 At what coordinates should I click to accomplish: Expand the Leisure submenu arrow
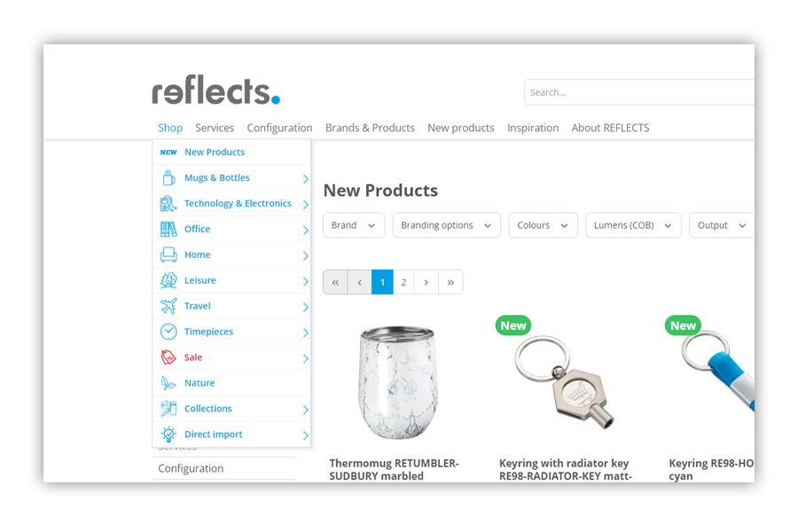305,281
